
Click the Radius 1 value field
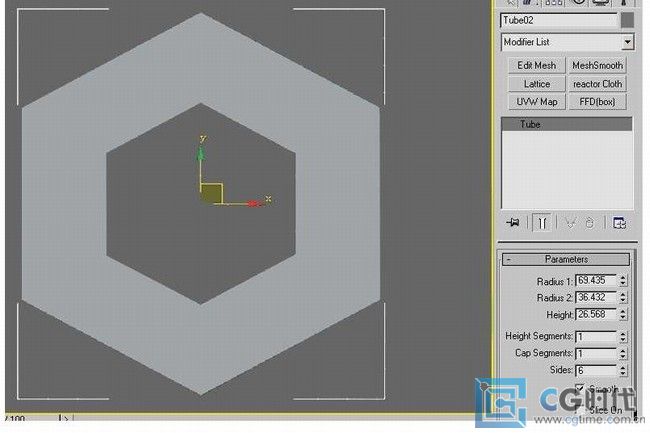[596, 281]
